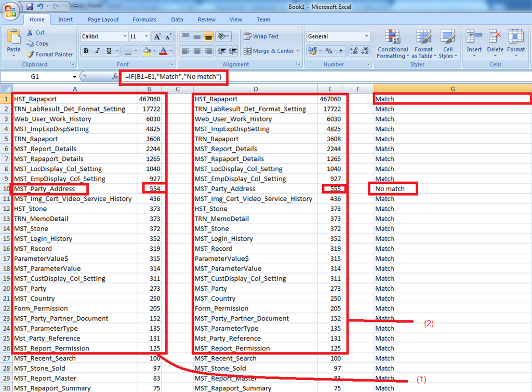Click the formula bar text
This screenshot has height=392, width=532.
(173, 77)
